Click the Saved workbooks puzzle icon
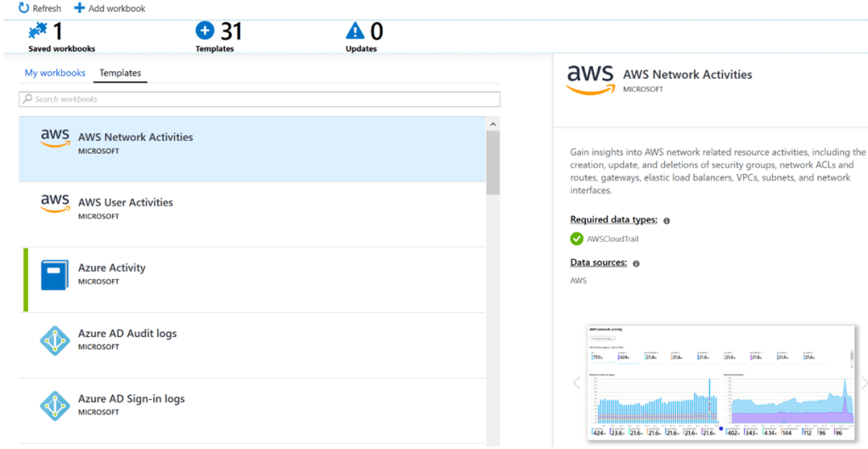Image resolution: width=868 pixels, height=449 pixels. [x=38, y=31]
